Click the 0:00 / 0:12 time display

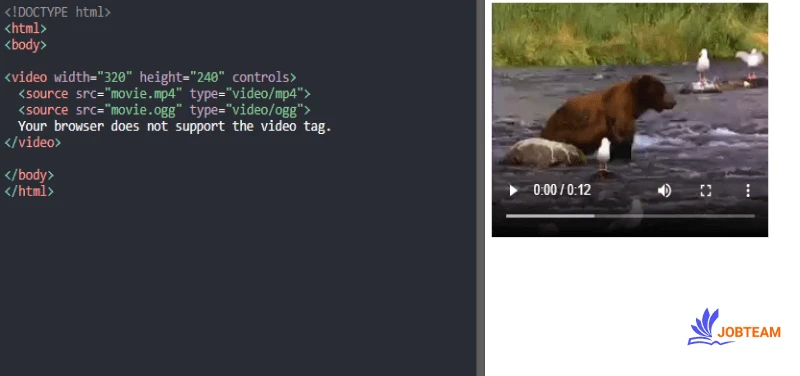point(562,190)
